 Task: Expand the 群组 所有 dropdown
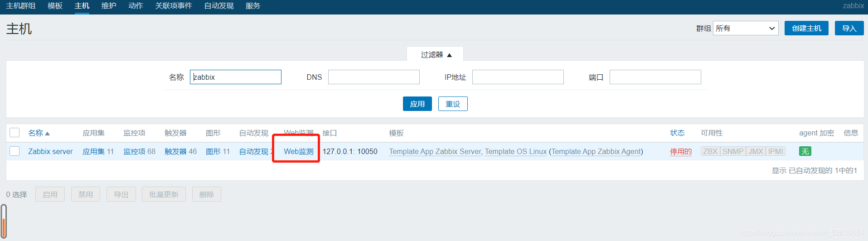(x=746, y=28)
